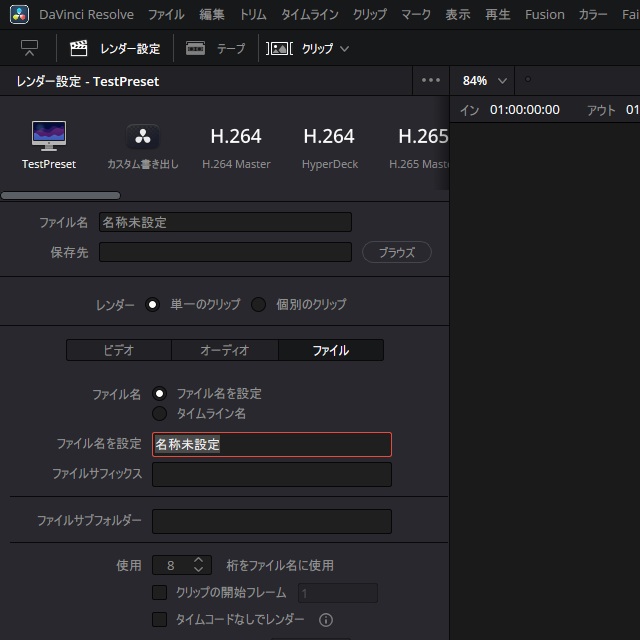Choose the HyperDeck preset
The height and width of the screenshot is (640, 640).
click(x=329, y=145)
